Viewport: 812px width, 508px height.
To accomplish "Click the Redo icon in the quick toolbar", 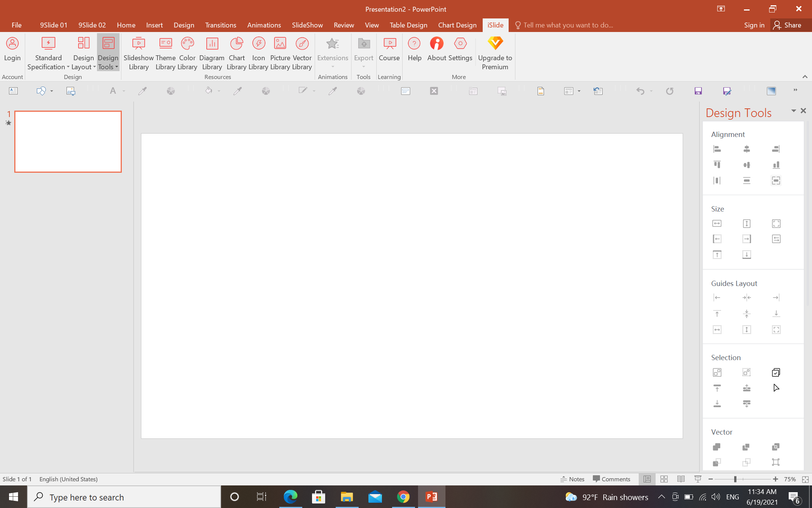I will point(670,91).
